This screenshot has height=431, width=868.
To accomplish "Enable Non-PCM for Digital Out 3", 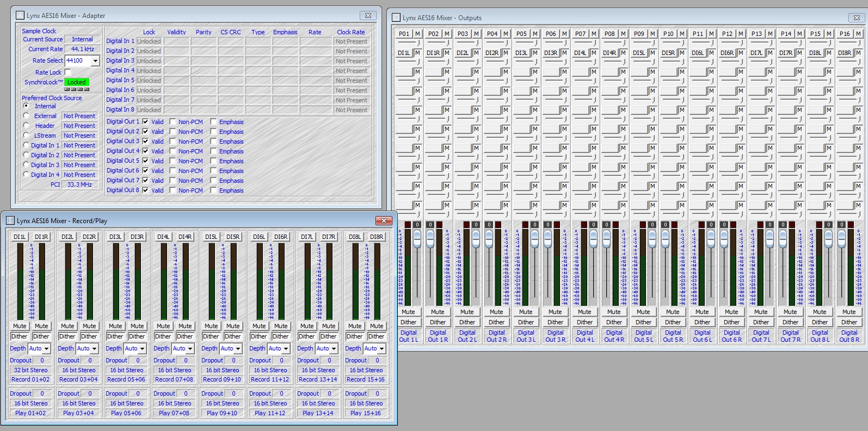I will coord(173,141).
